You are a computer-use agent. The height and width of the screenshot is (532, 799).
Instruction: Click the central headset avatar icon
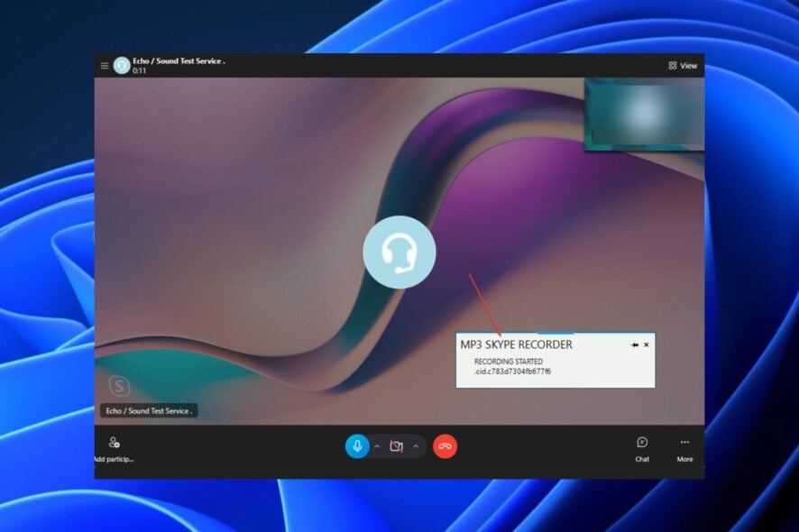(x=399, y=253)
